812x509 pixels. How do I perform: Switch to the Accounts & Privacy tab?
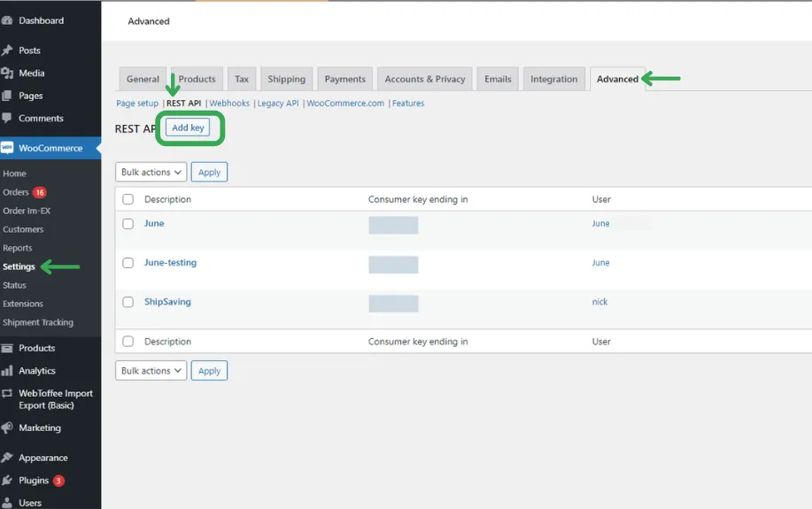pyautogui.click(x=425, y=79)
